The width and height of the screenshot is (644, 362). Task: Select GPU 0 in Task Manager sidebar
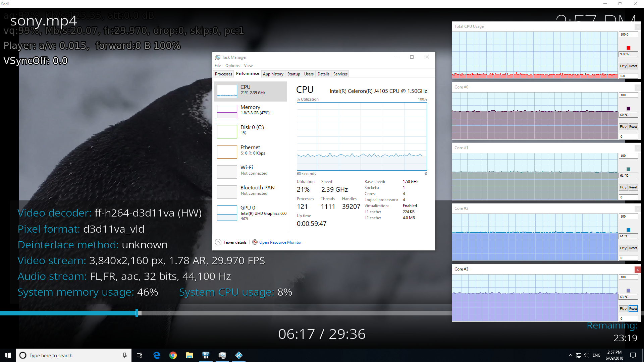click(x=250, y=213)
